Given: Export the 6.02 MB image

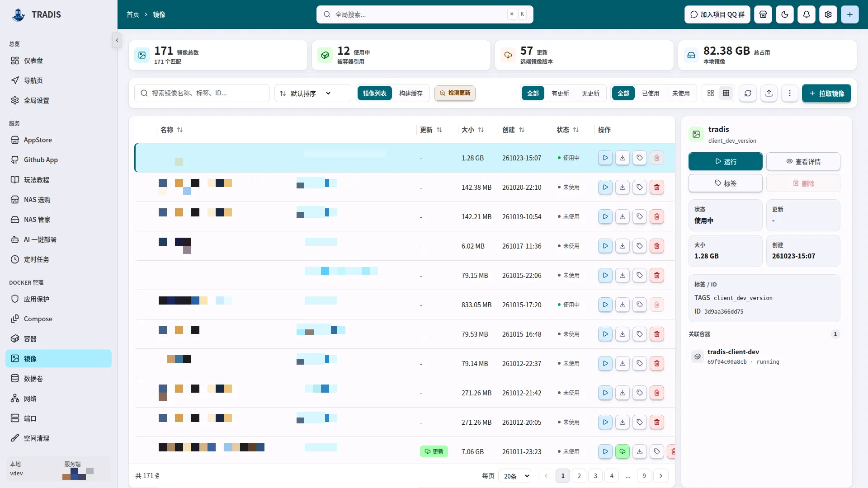Looking at the screenshot, I should pos(622,246).
